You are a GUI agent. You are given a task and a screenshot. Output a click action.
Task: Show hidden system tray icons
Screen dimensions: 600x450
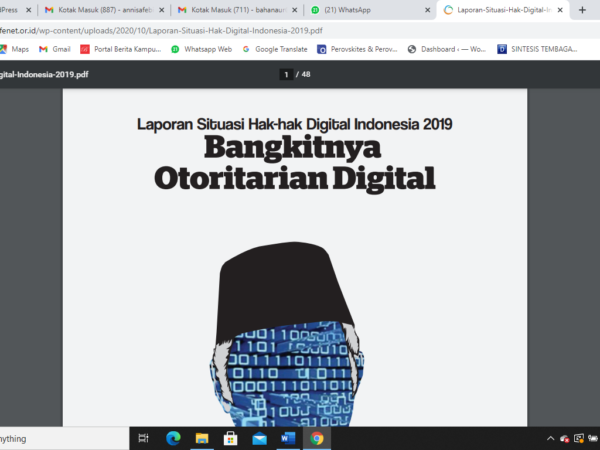coord(550,439)
